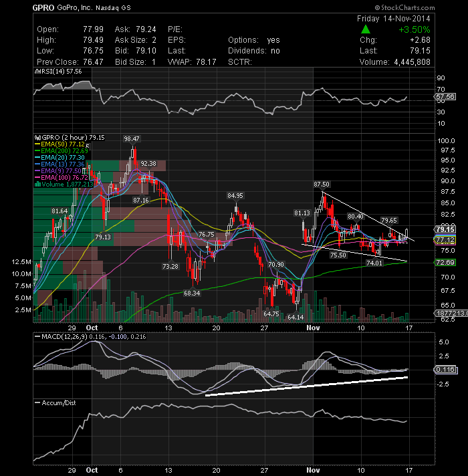Select the Open value 77.99
468x476 pixels.
[93, 29]
